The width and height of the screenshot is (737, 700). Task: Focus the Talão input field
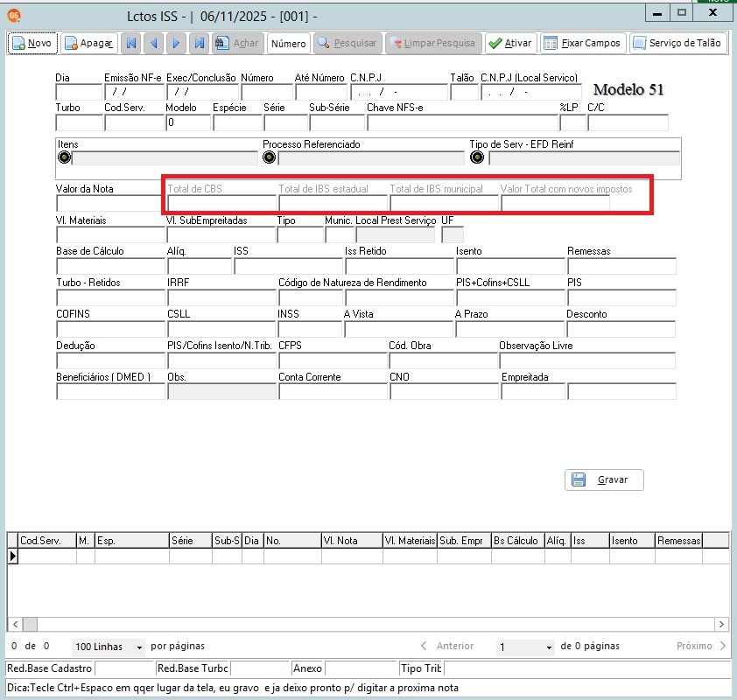click(465, 92)
